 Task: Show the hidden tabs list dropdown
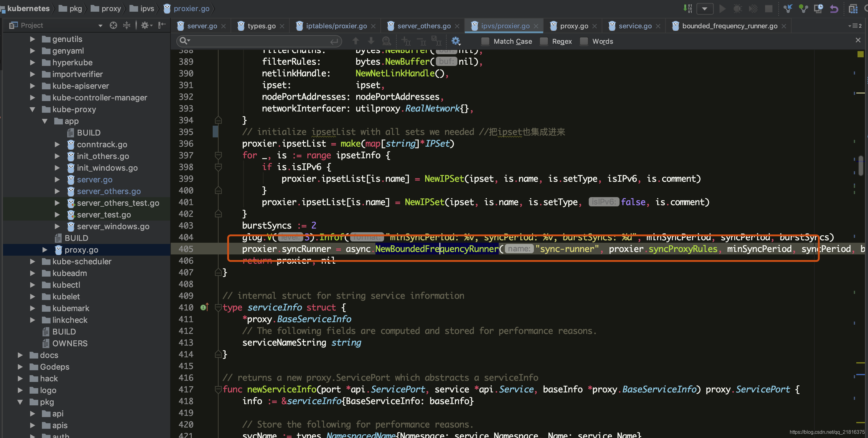854,26
